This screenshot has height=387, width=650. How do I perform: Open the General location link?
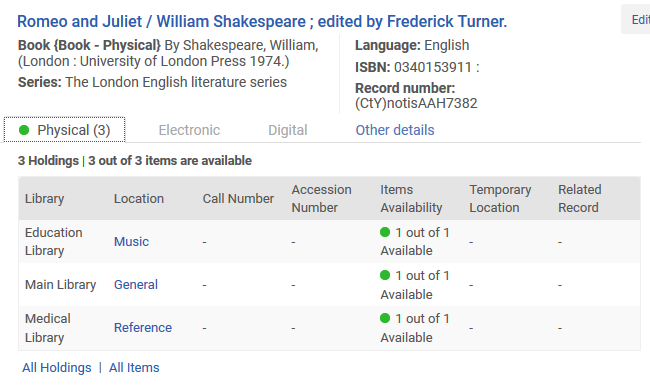pyautogui.click(x=136, y=285)
